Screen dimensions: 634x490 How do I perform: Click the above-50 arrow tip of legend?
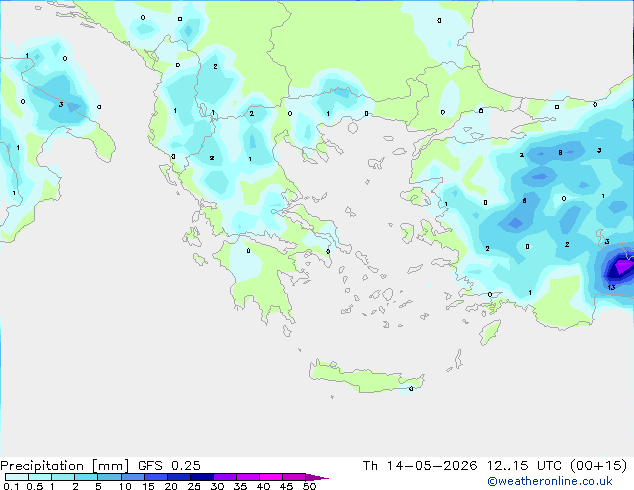(317, 477)
